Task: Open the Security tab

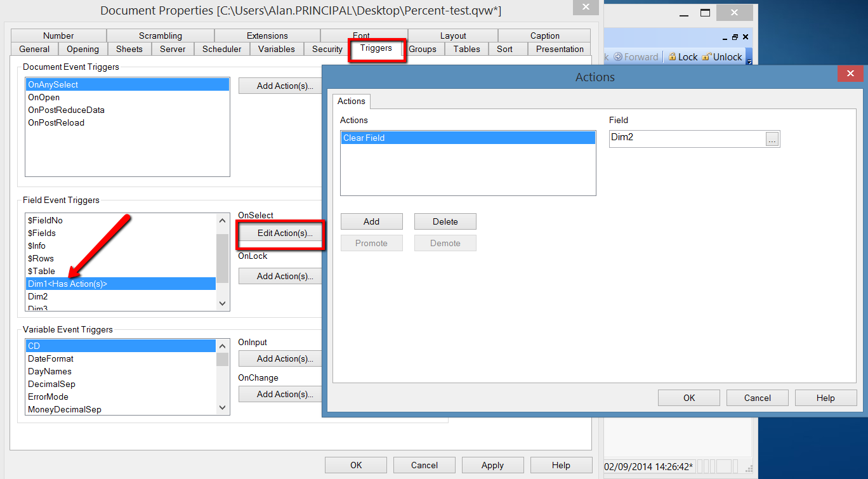Action: [x=327, y=49]
